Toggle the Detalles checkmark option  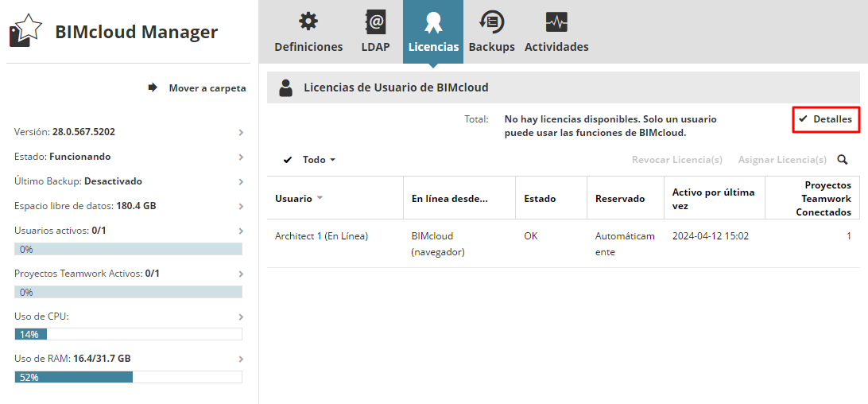[x=825, y=119]
